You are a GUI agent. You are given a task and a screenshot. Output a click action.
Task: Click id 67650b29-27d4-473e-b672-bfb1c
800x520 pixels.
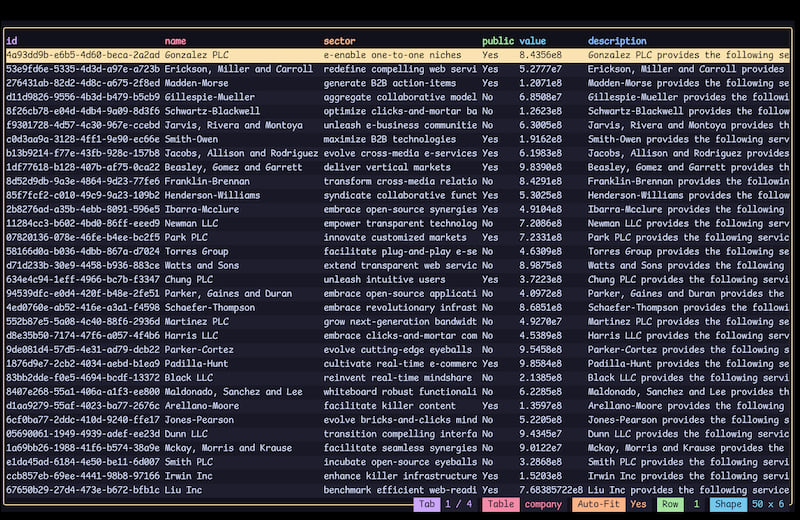click(x=83, y=490)
